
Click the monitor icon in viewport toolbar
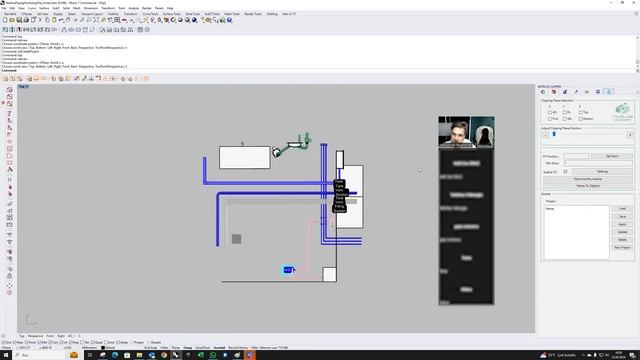tap(36, 78)
